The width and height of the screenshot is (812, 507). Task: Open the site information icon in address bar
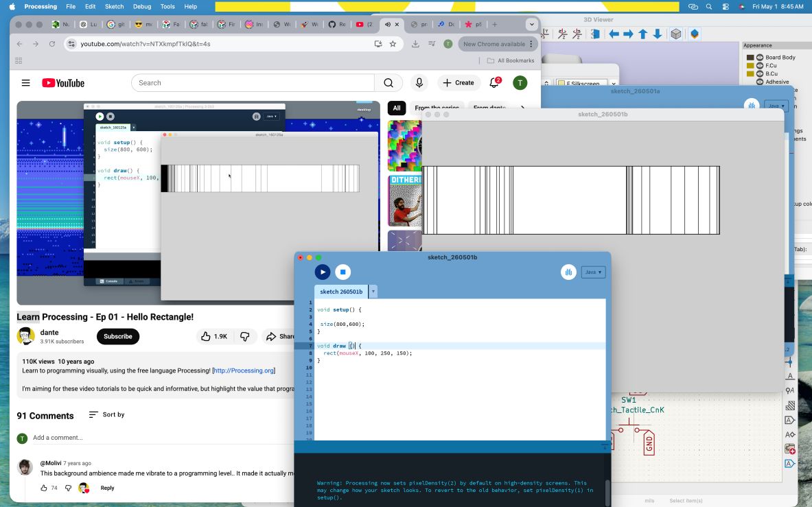point(71,44)
